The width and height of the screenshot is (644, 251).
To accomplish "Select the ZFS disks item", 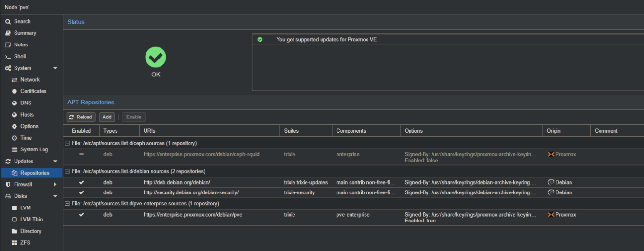I will (x=25, y=243).
